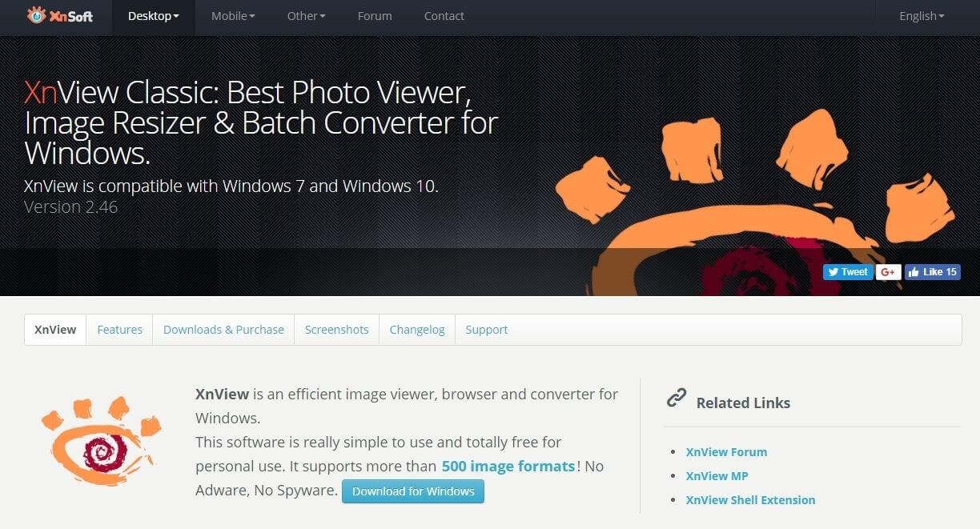Viewport: 980px width, 529px height.
Task: Expand the Desktop dropdown menu
Action: click(153, 16)
